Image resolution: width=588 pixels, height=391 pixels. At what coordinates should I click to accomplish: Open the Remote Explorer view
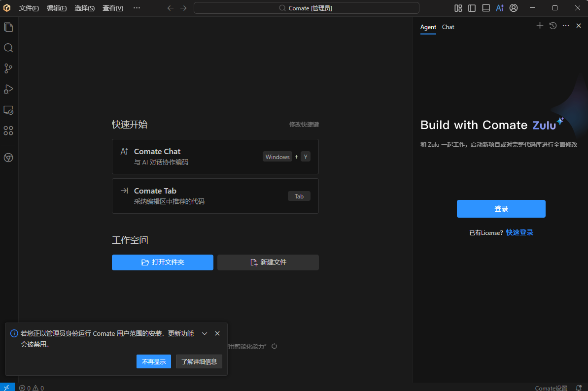[x=8, y=110]
